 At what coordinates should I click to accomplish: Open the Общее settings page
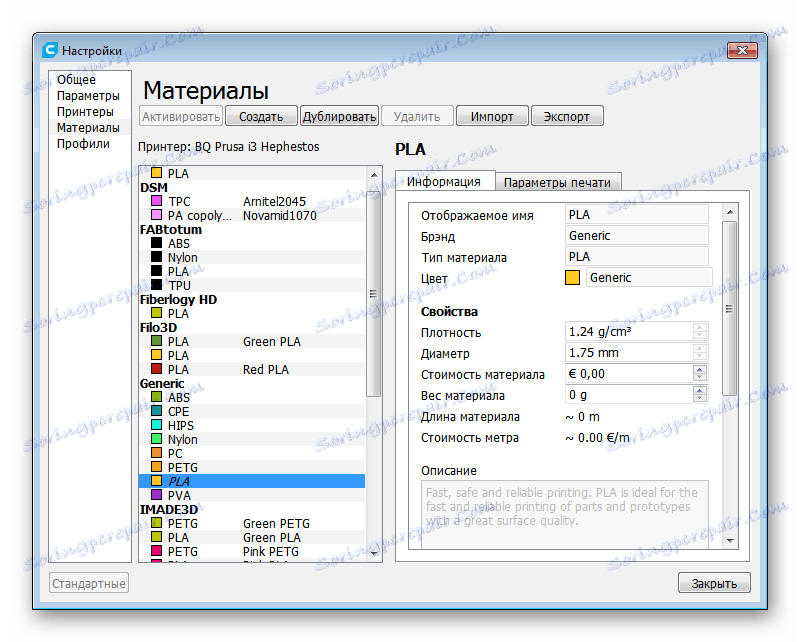[x=76, y=80]
